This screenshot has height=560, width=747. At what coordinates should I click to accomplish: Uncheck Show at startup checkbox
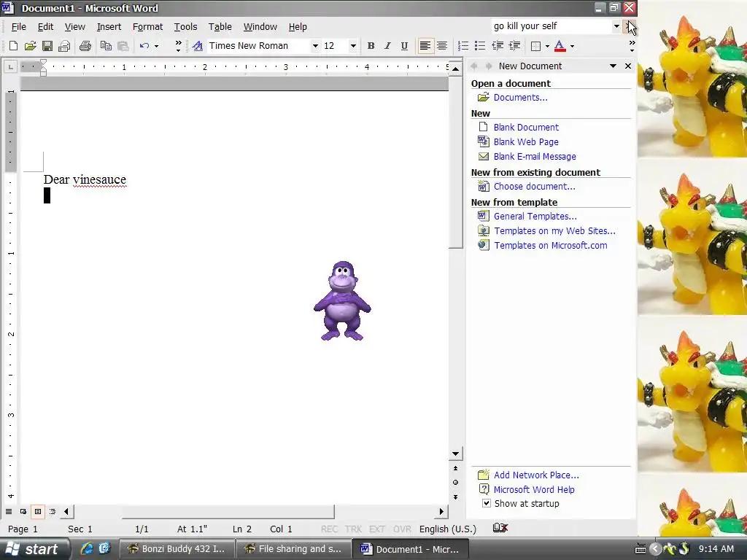click(487, 503)
